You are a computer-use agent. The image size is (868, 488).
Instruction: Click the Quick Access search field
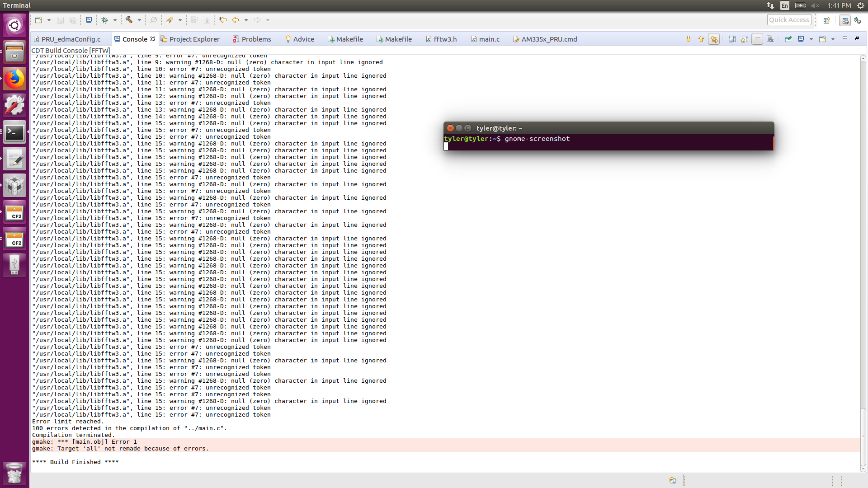[x=788, y=20]
